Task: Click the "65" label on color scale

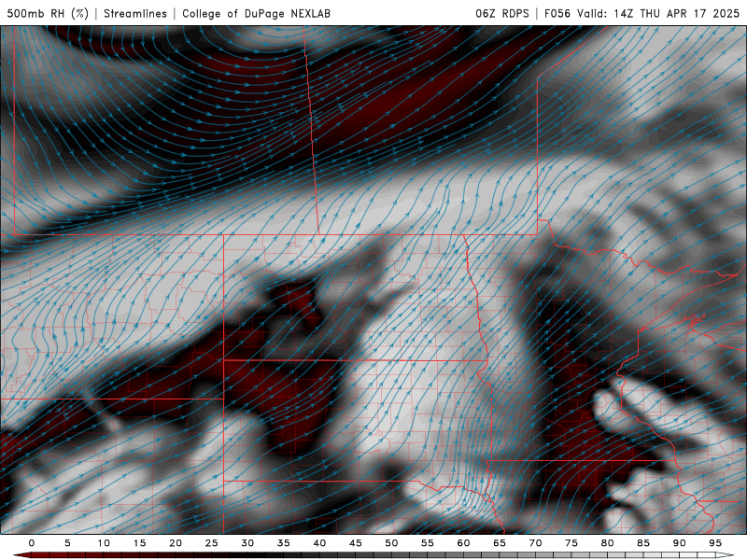Action: [x=500, y=543]
